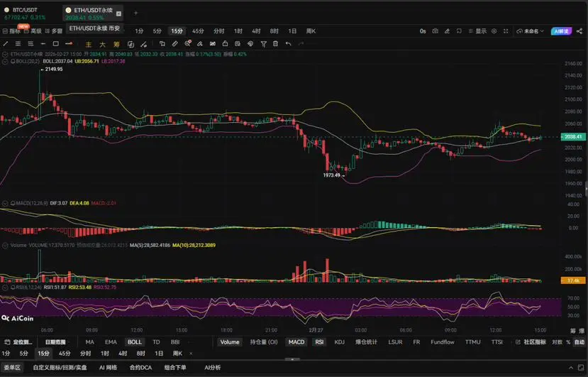Toggle the MACD sub-indicator

(296, 342)
